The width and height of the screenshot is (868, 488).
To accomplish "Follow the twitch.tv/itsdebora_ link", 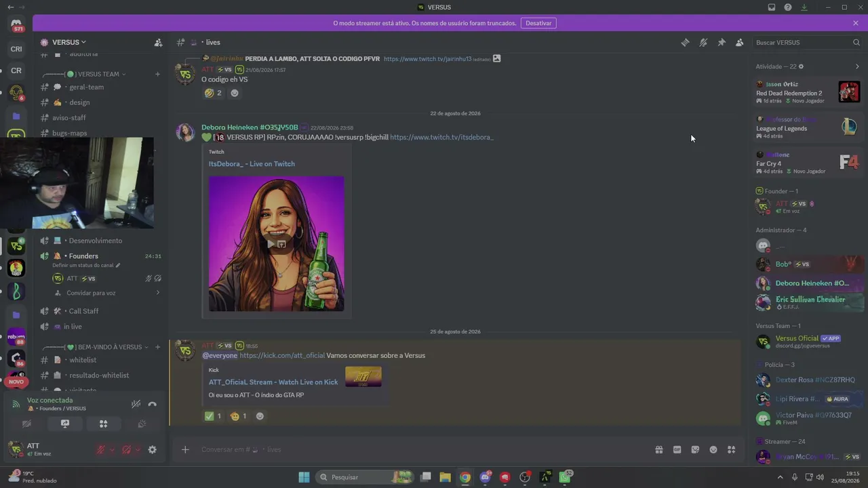I will coord(441,137).
